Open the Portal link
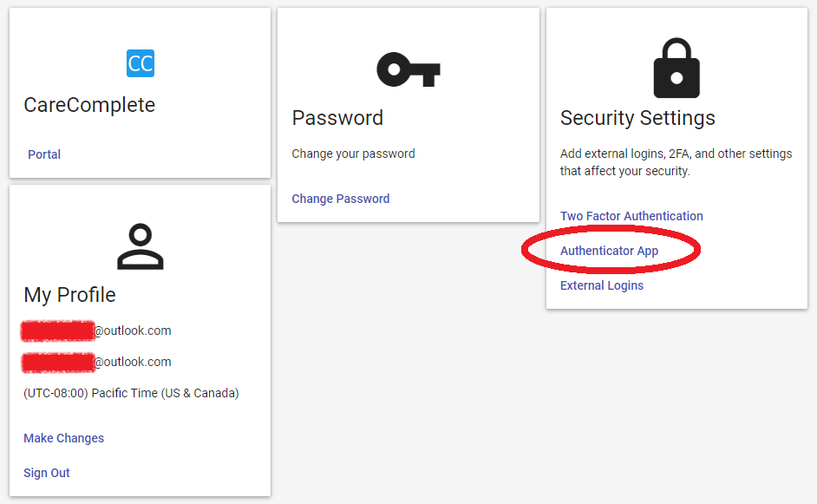Image resolution: width=817 pixels, height=504 pixels. [x=44, y=154]
